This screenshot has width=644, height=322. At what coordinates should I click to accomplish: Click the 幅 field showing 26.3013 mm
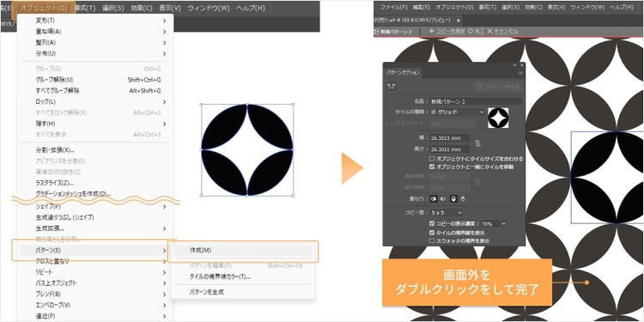point(449,138)
